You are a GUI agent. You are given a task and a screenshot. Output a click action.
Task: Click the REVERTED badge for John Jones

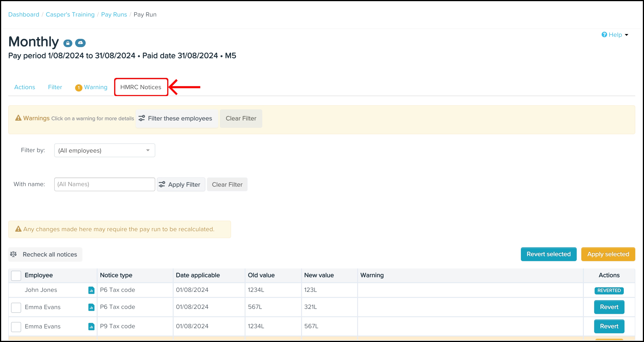[x=609, y=291]
